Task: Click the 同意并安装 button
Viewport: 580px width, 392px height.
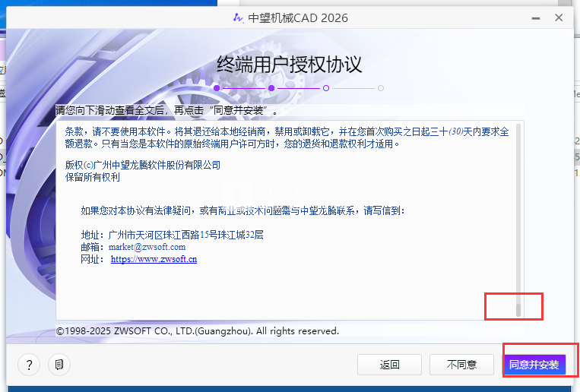Action: click(x=534, y=365)
